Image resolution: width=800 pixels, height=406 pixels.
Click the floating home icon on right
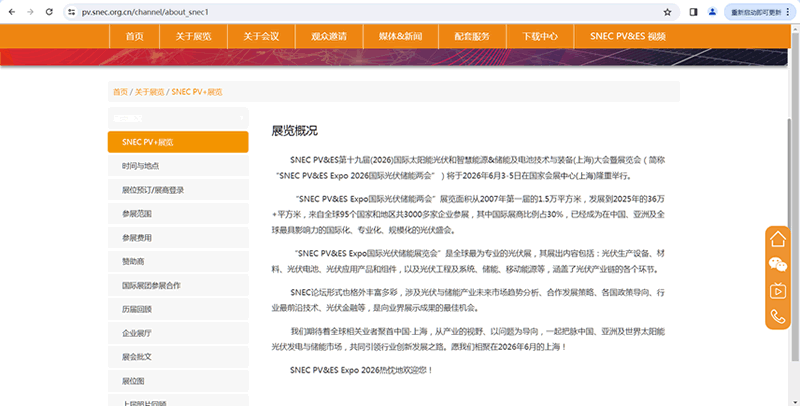[x=778, y=240]
